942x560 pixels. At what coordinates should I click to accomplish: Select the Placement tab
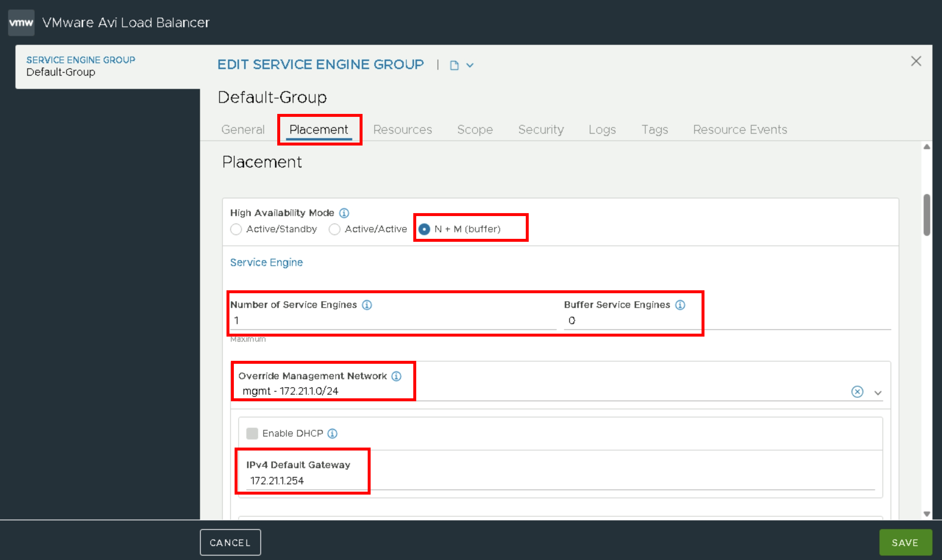click(x=319, y=129)
